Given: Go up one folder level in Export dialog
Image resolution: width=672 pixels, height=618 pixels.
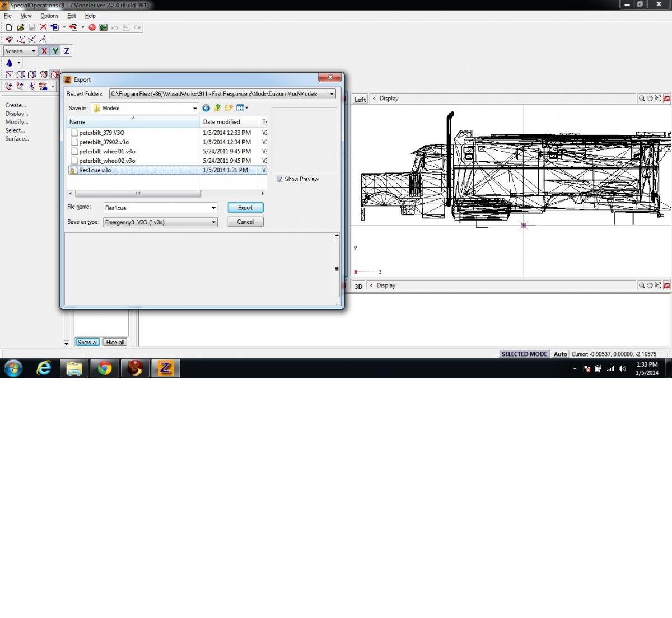Looking at the screenshot, I should (x=217, y=108).
